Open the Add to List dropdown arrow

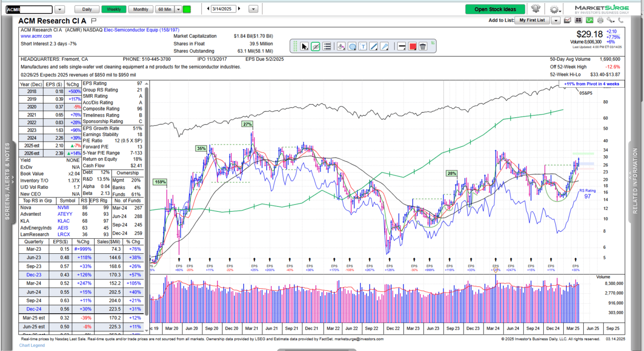pyautogui.click(x=556, y=20)
